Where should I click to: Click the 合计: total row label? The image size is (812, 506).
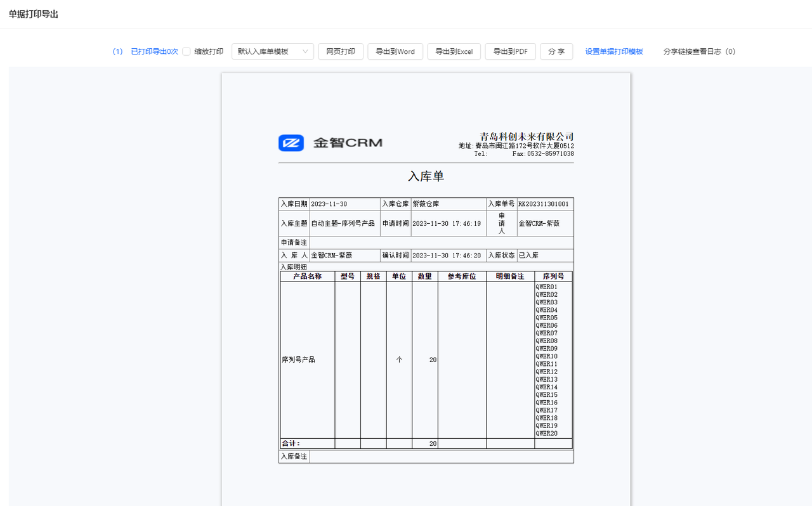click(291, 444)
